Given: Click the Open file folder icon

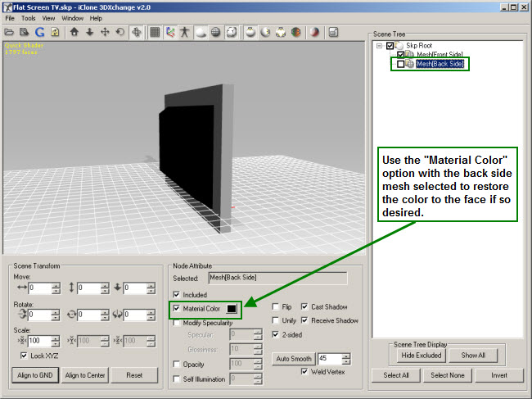Looking at the screenshot, I should tap(9, 33).
